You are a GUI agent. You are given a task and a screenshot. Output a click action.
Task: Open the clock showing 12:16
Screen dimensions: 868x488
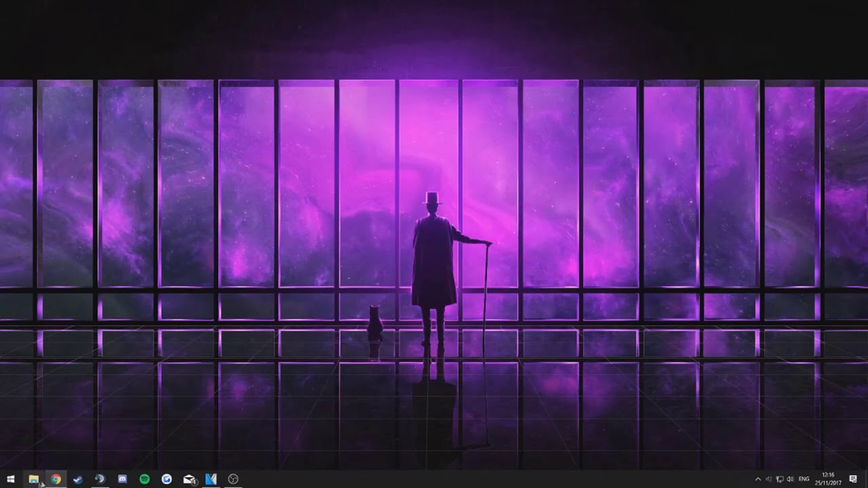[x=828, y=479]
